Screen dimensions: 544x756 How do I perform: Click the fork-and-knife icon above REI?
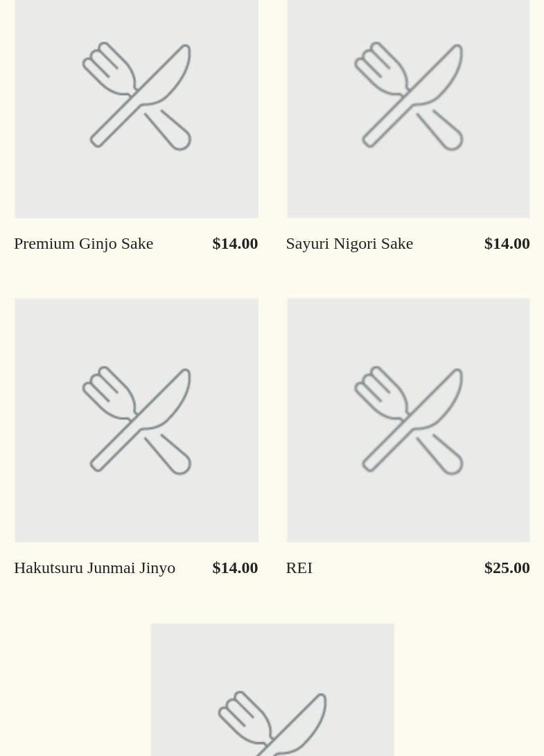[408, 420]
